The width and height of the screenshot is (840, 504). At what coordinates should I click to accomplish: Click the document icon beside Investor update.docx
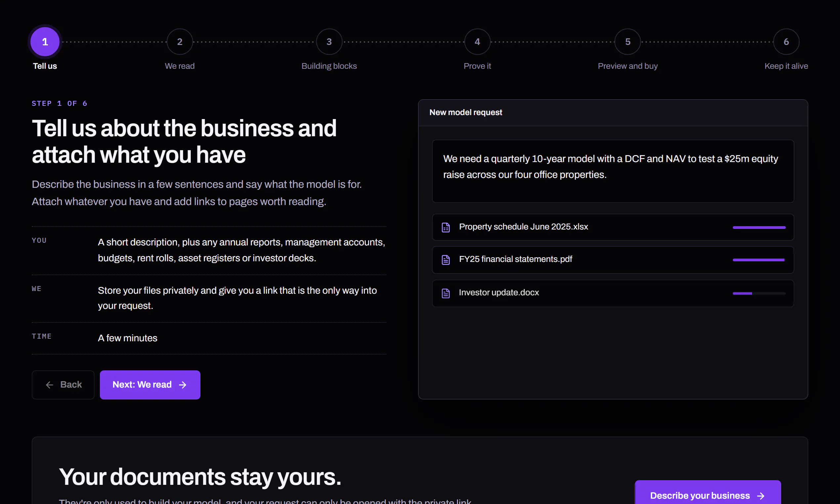(445, 293)
